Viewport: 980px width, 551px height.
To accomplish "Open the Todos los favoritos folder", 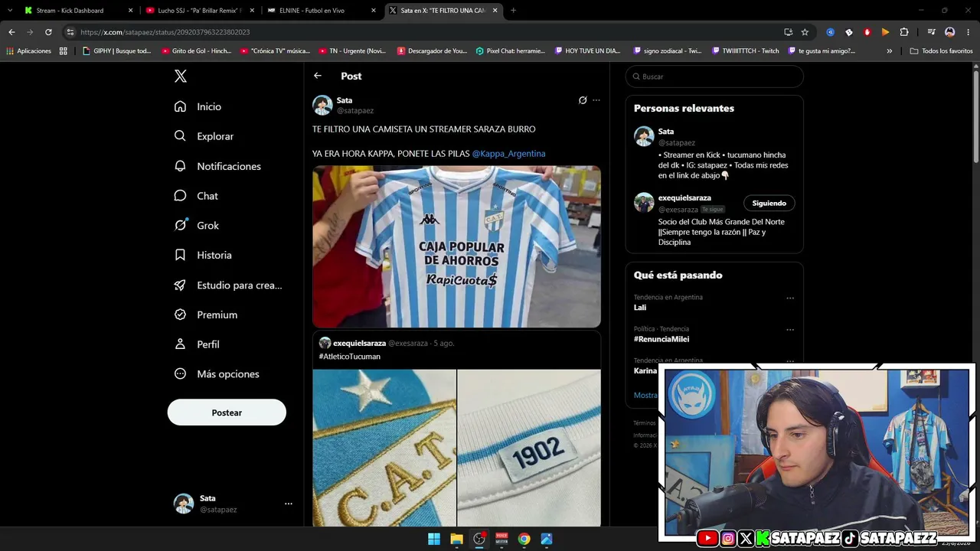I will 941,51.
